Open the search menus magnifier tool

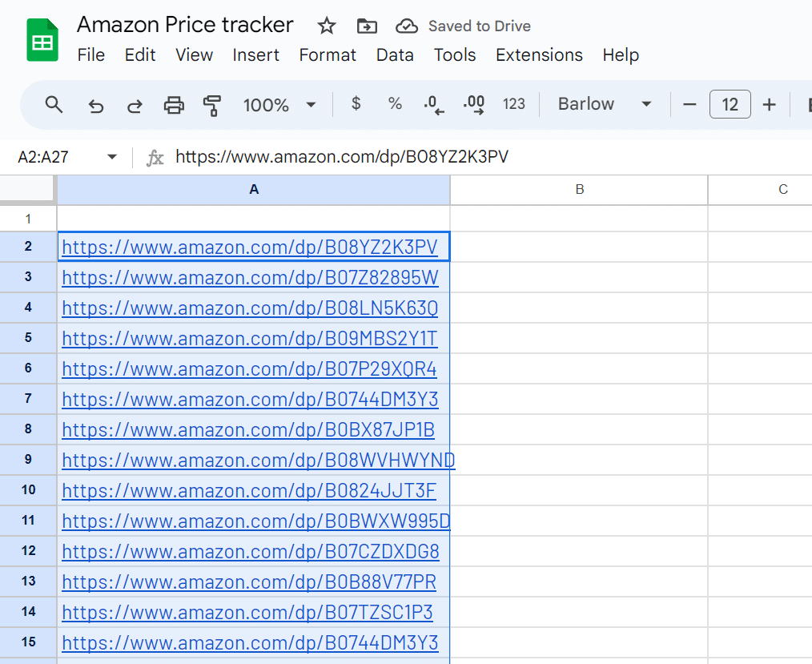click(54, 105)
